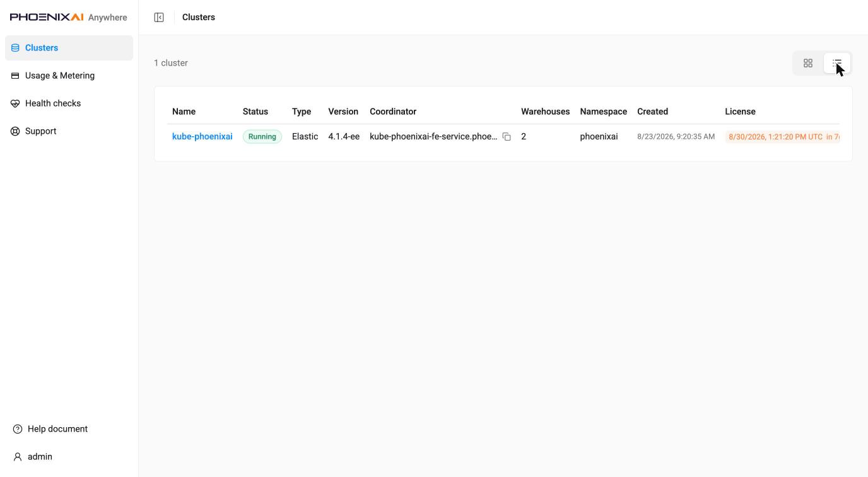Click the kube-phoenixai-fe-service coordinator text

(433, 136)
